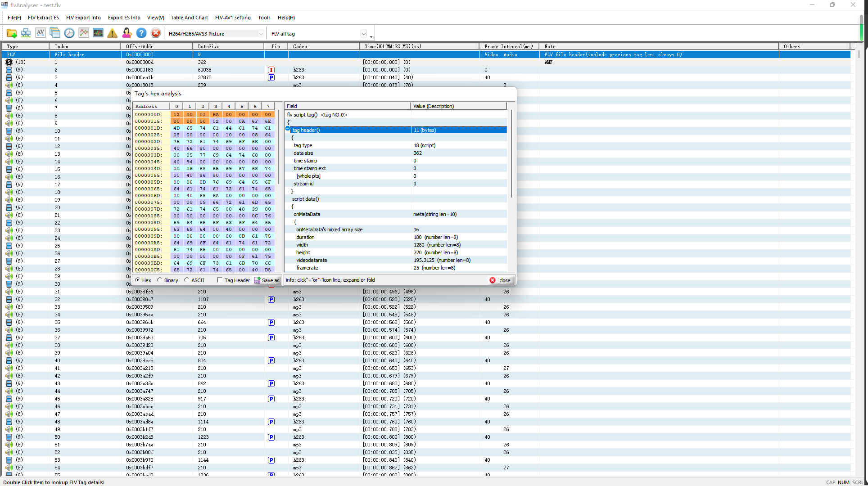The height and width of the screenshot is (486, 868).
Task: Open the Table And Chart menu
Action: coord(189,18)
